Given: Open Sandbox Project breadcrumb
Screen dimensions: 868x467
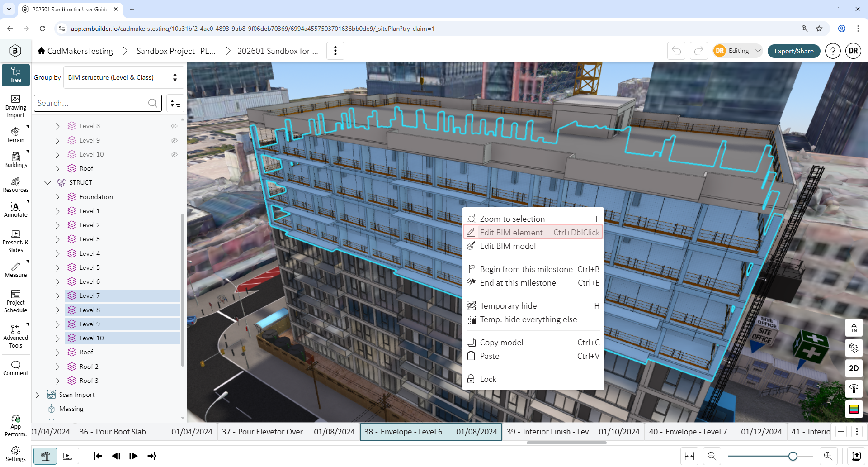Looking at the screenshot, I should (176, 51).
